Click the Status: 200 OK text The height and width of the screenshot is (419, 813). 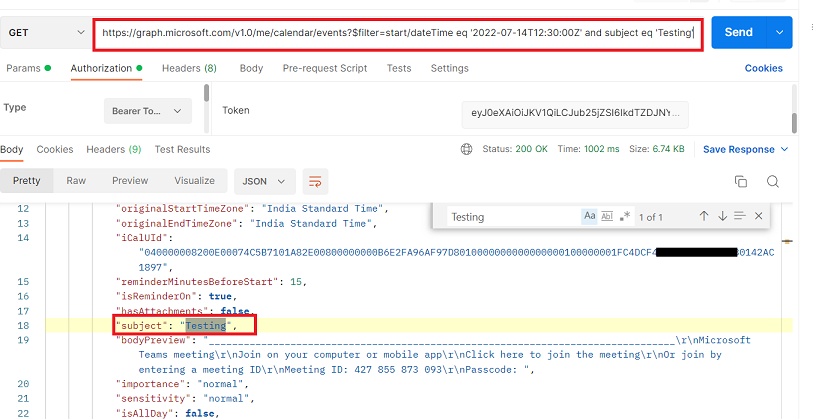pyautogui.click(x=514, y=149)
